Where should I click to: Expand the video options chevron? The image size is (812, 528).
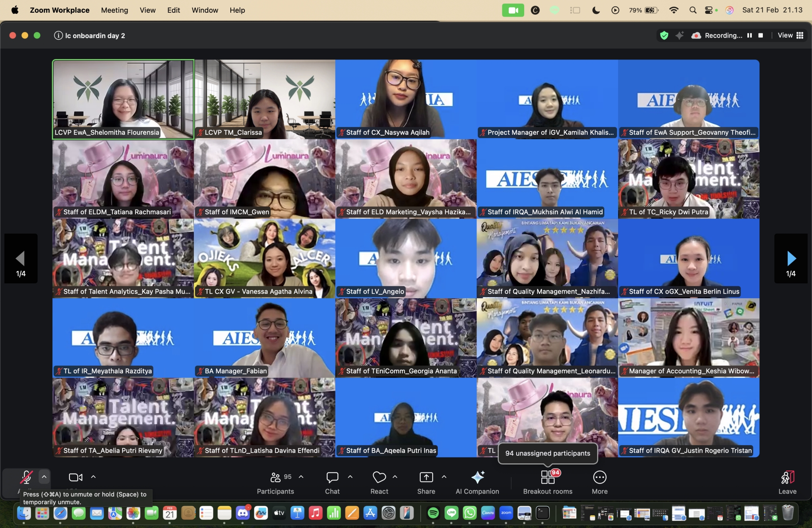click(x=94, y=477)
